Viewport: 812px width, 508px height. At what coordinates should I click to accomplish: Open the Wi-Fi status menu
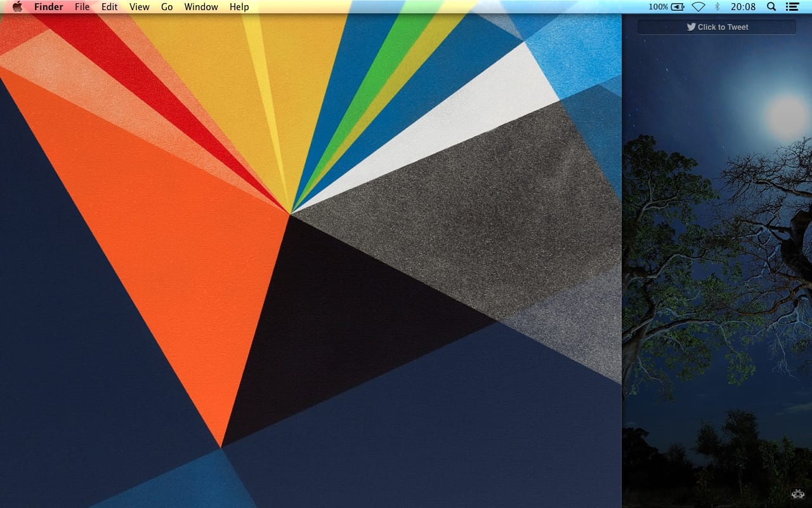coord(698,7)
